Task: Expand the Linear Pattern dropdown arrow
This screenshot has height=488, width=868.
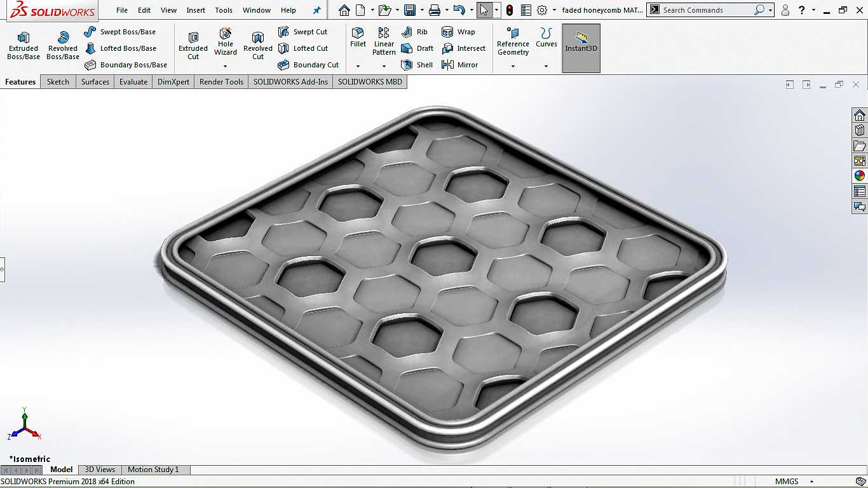Action: click(x=384, y=66)
